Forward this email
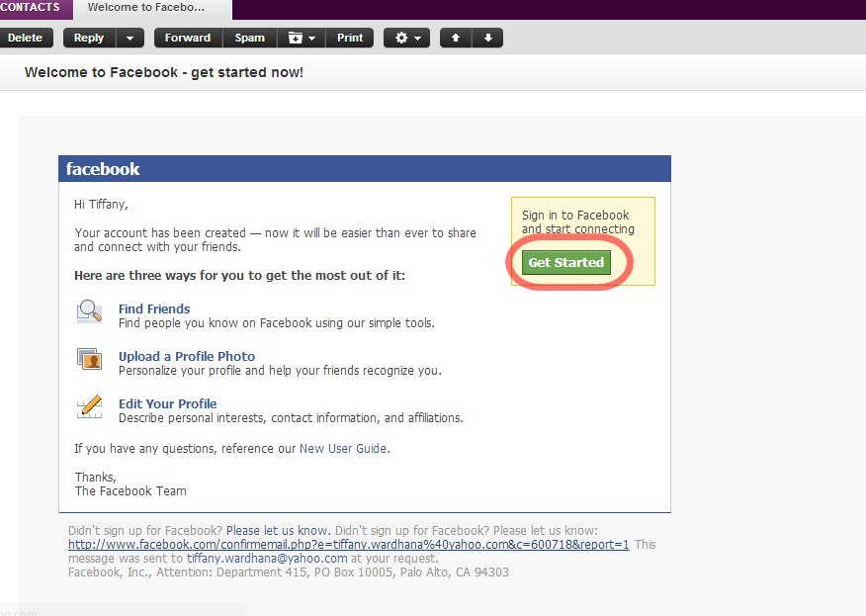Viewport: 866px width, 616px height. coord(188,38)
